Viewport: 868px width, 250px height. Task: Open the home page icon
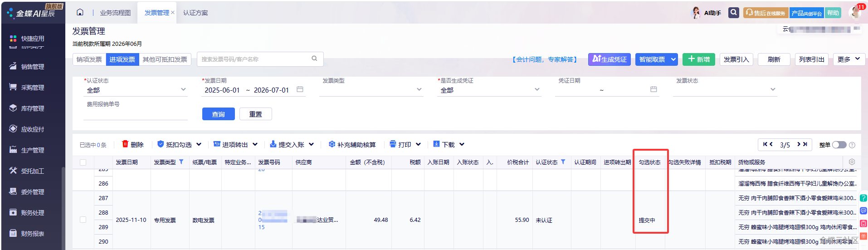click(x=80, y=12)
